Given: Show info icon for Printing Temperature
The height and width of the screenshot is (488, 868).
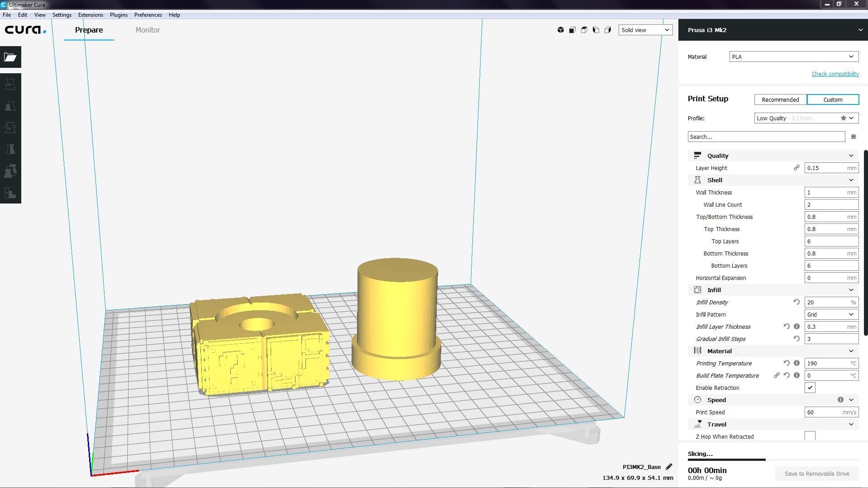Looking at the screenshot, I should pyautogui.click(x=796, y=363).
